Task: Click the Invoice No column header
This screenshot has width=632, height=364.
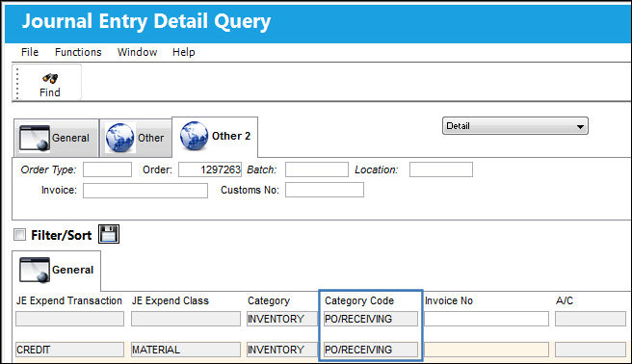Action: pos(449,300)
